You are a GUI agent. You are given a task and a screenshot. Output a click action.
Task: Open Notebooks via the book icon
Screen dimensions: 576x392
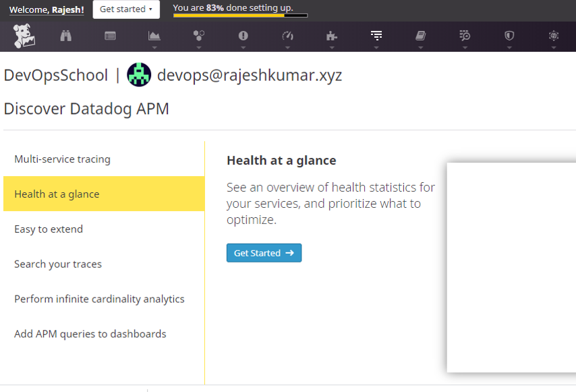(x=421, y=36)
